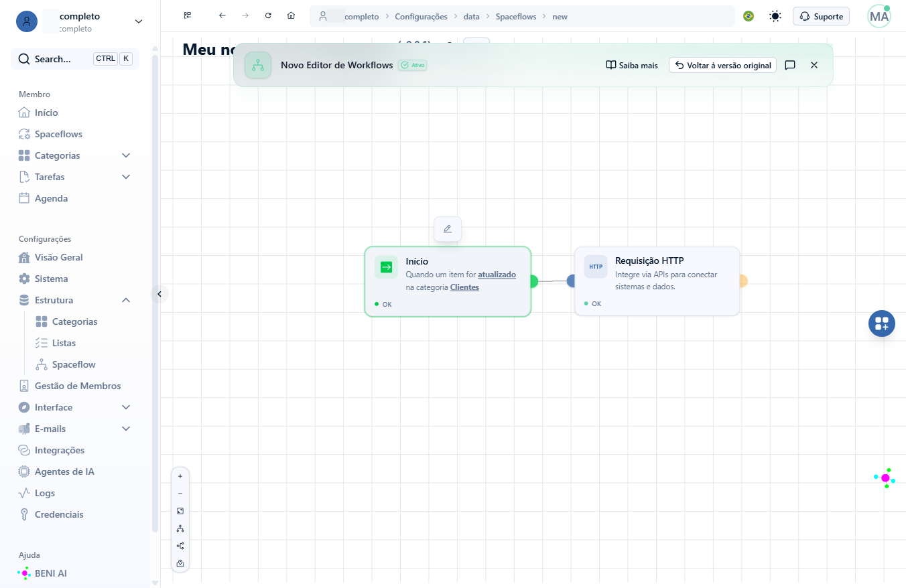Toggle the minimap icon in canvas controls
The width and height of the screenshot is (906, 588).
(x=180, y=563)
